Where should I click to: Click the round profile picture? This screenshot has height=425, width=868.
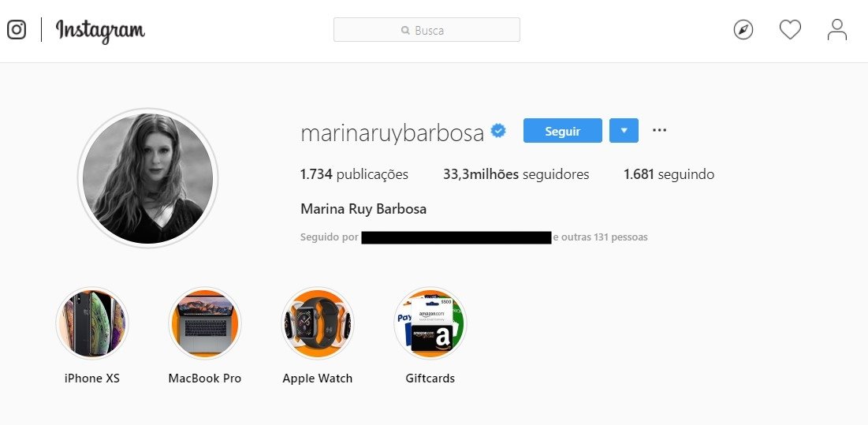[x=147, y=177]
